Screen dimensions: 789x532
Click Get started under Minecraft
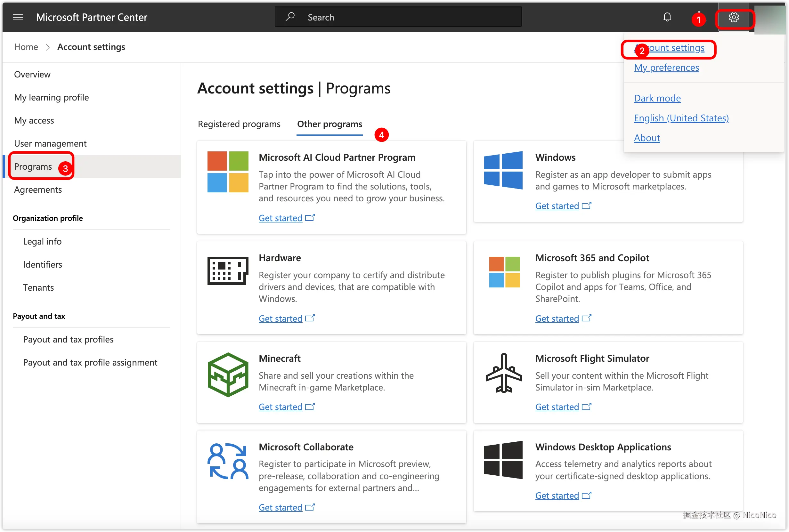(x=280, y=407)
